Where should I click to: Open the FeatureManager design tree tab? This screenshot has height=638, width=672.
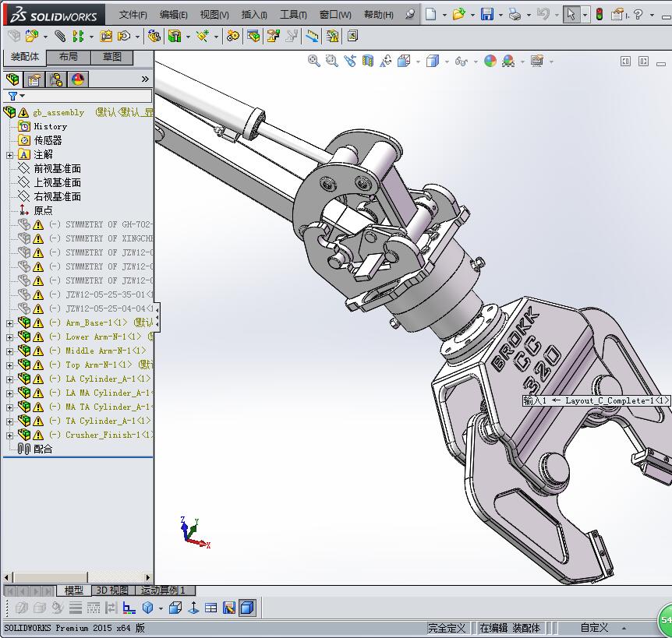click(x=12, y=79)
